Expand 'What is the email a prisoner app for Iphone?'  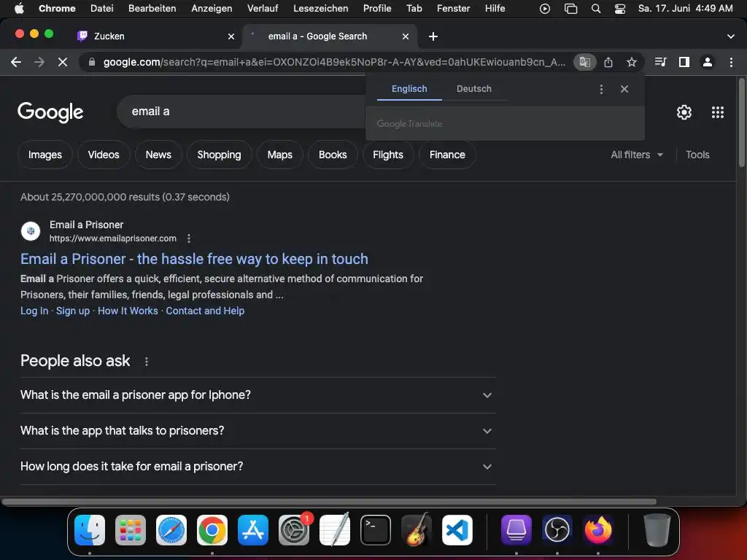coord(258,394)
